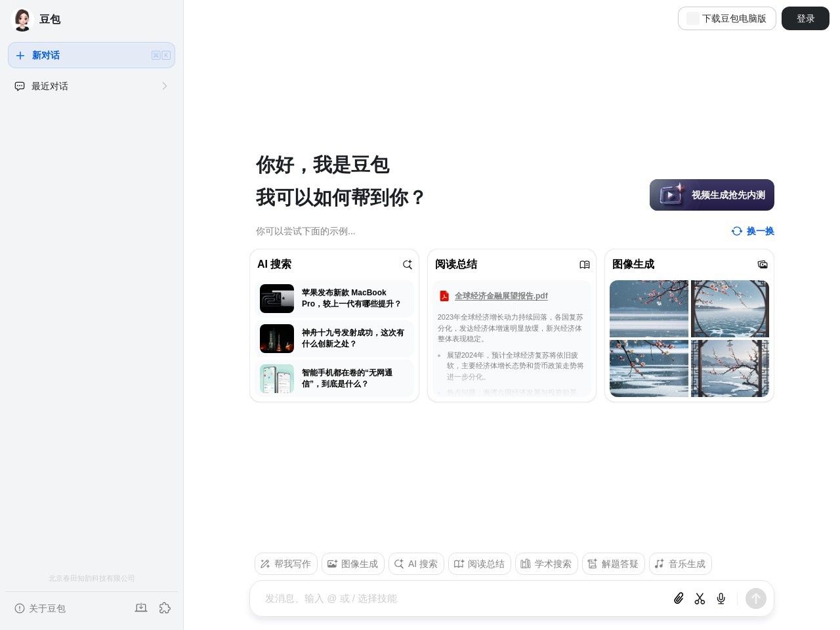Click the AI 搜索 card search icon
Image resolution: width=840 pixels, height=630 pixels.
click(407, 264)
